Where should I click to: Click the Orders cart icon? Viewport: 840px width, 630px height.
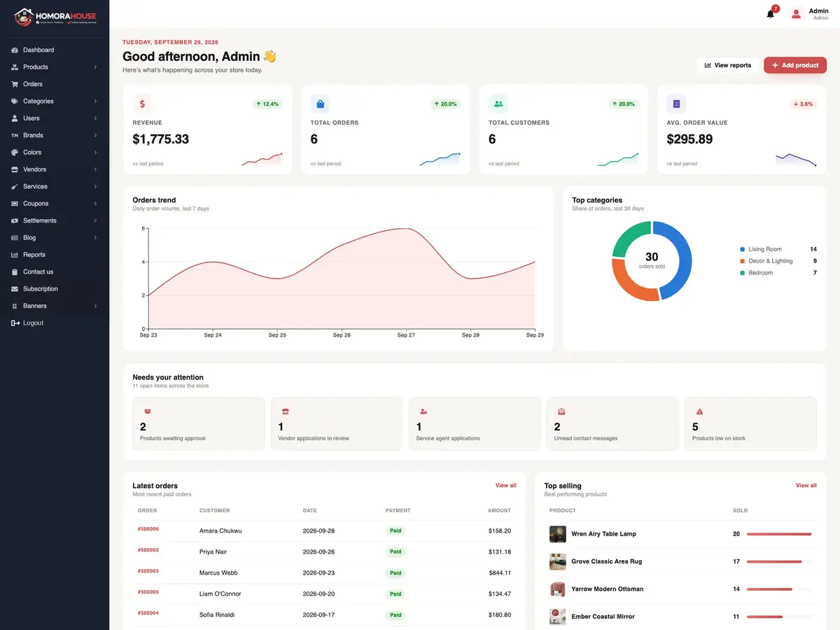pos(15,84)
